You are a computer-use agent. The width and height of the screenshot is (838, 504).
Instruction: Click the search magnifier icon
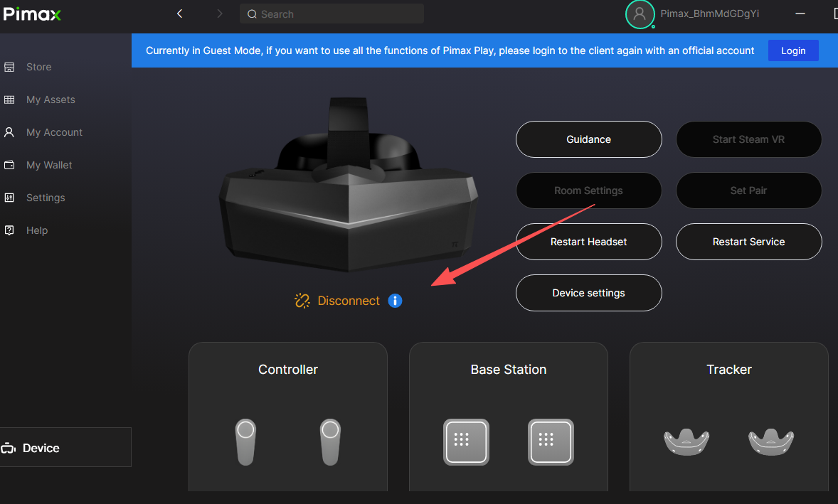pyautogui.click(x=252, y=14)
